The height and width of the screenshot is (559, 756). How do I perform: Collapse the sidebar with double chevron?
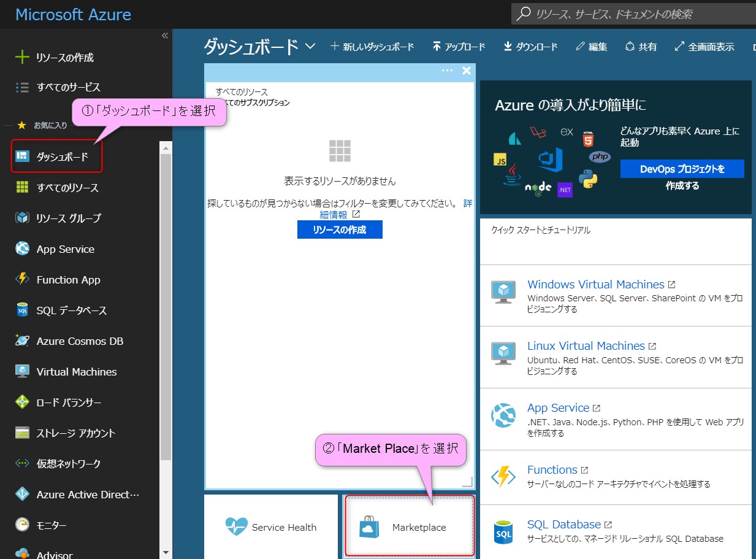tap(164, 36)
